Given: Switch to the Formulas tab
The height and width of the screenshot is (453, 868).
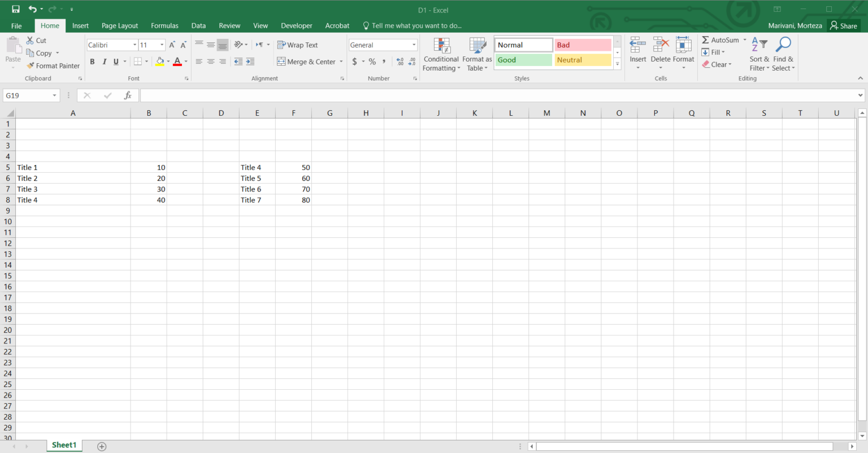Looking at the screenshot, I should tap(164, 25).
